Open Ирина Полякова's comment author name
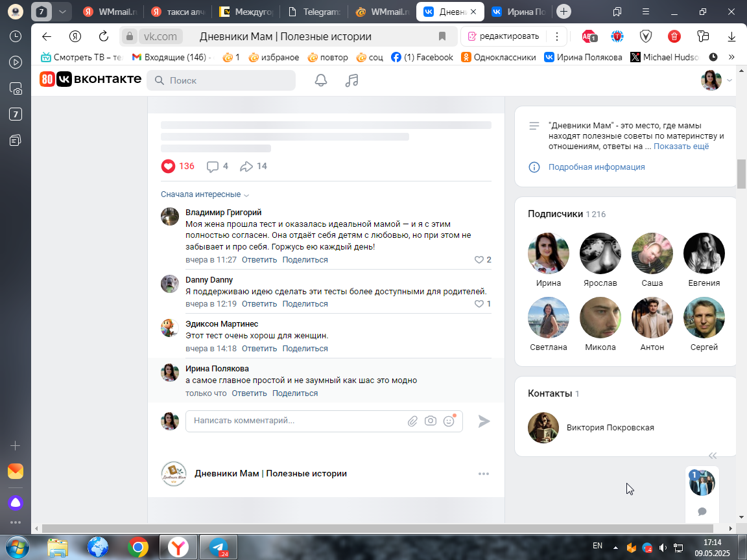Viewport: 747px width, 560px height. pos(217,369)
